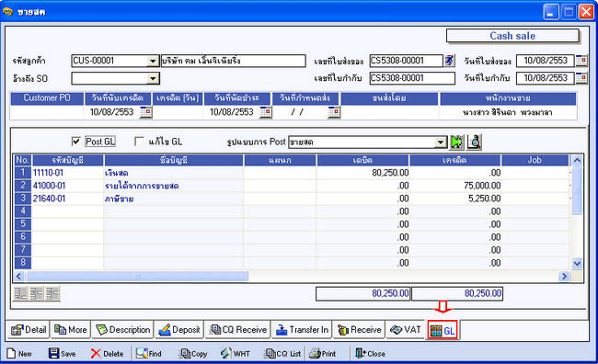Screen dimensions: 598x364
Task: Click the horizontal scrollbar thumb
Action: [136, 276]
